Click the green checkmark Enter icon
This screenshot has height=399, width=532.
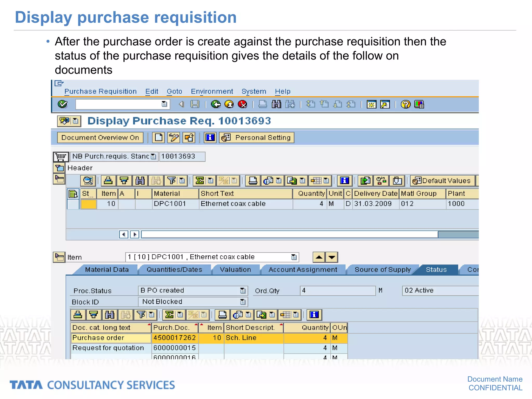click(x=63, y=104)
